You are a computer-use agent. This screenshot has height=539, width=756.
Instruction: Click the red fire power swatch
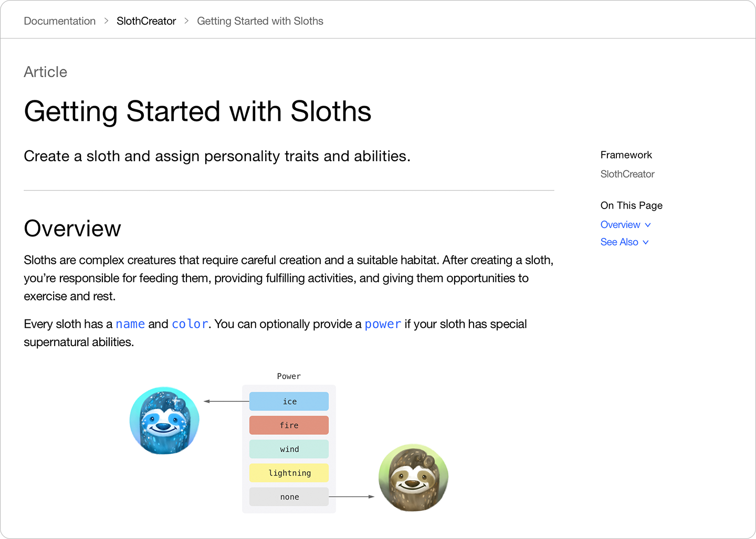(289, 425)
